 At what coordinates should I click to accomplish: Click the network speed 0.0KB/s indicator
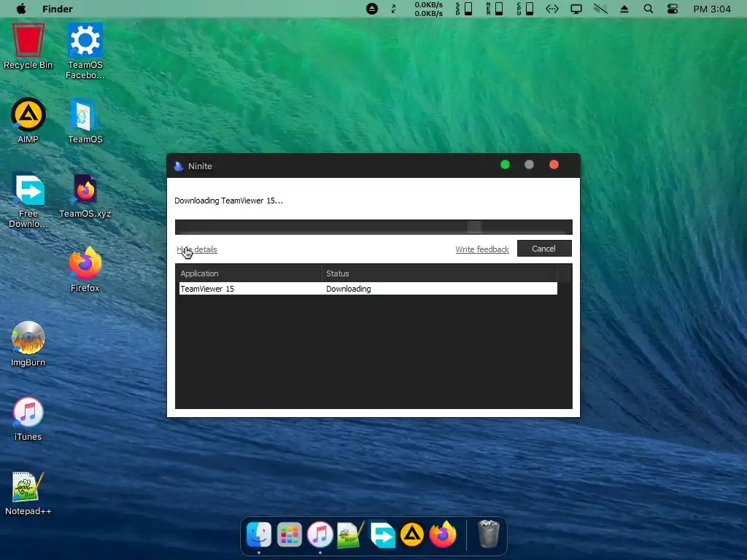(x=428, y=9)
